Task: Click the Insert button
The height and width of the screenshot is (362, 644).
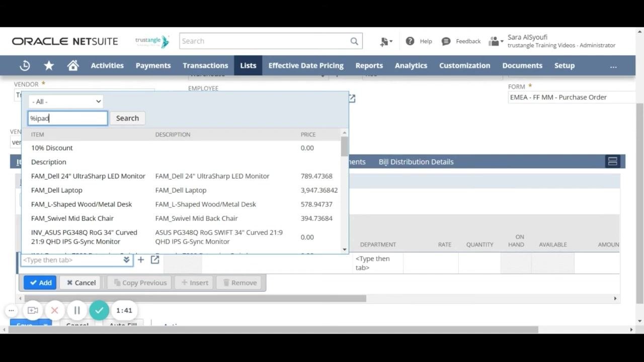Action: coord(194,283)
